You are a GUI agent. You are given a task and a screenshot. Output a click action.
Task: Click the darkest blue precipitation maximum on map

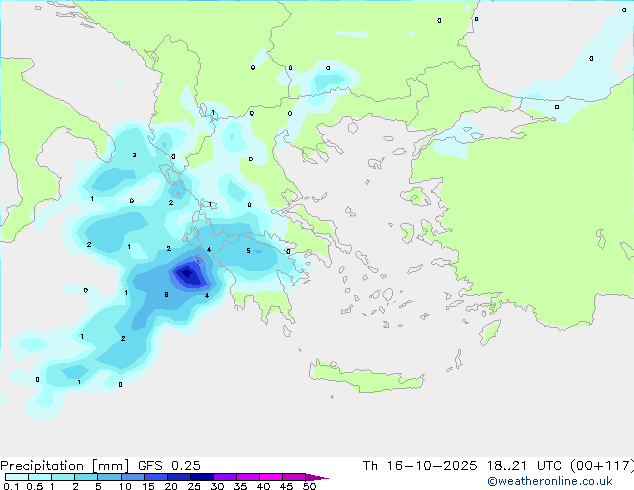coord(187,275)
